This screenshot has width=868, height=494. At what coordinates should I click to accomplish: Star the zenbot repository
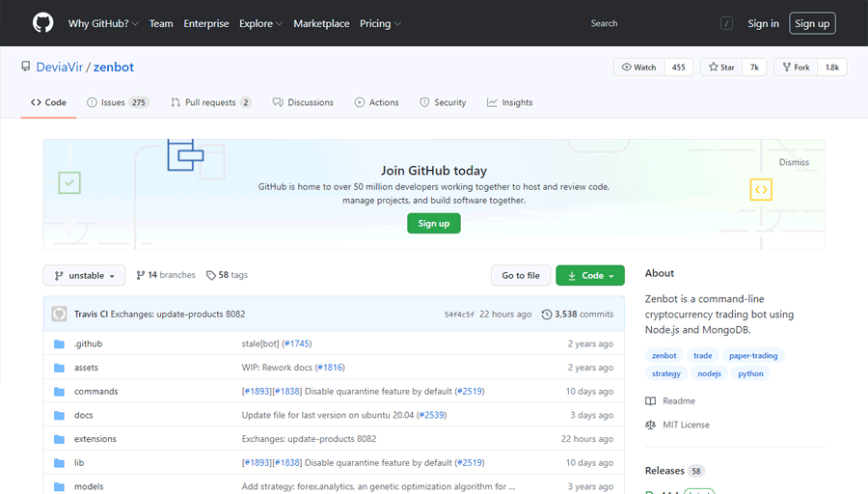tap(721, 67)
